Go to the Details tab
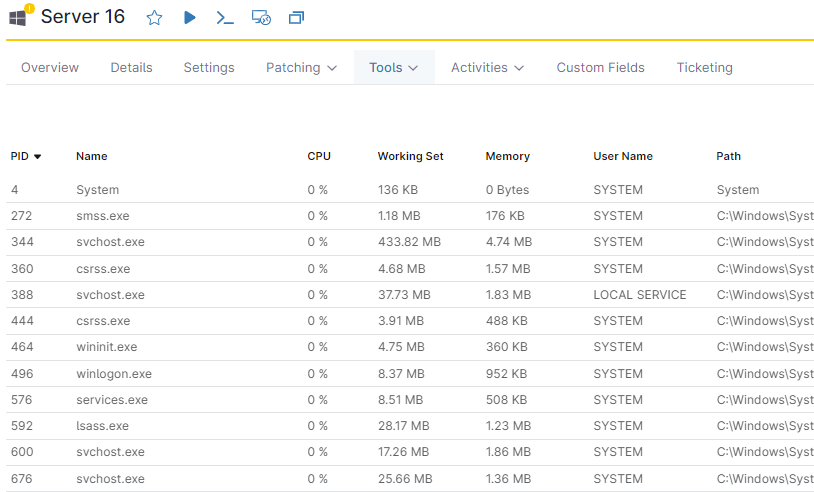This screenshot has height=492, width=814. click(x=131, y=68)
